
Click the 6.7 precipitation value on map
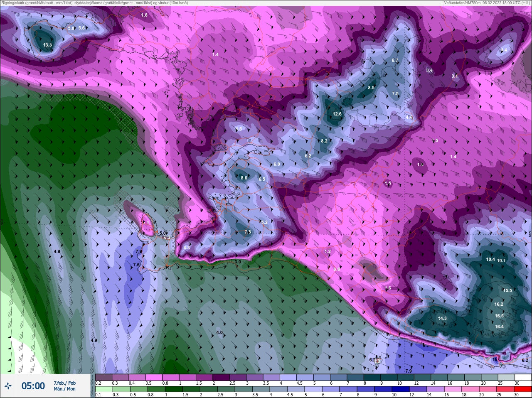click(395, 60)
